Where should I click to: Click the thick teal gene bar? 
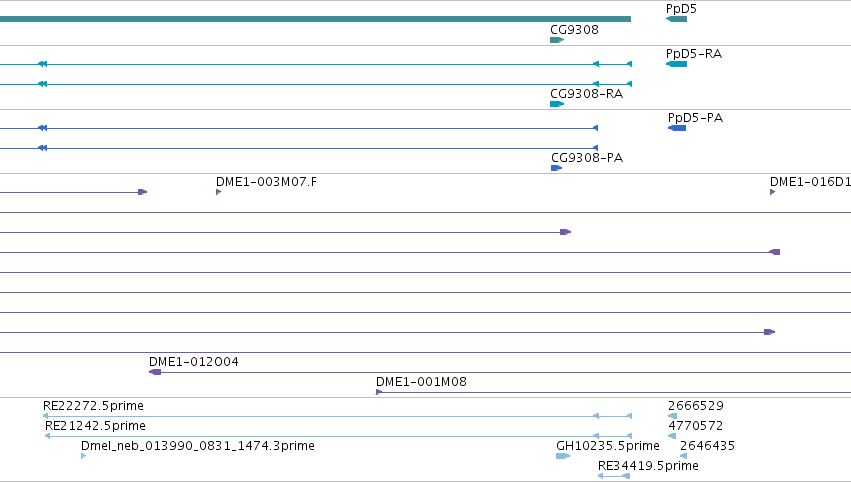click(315, 19)
